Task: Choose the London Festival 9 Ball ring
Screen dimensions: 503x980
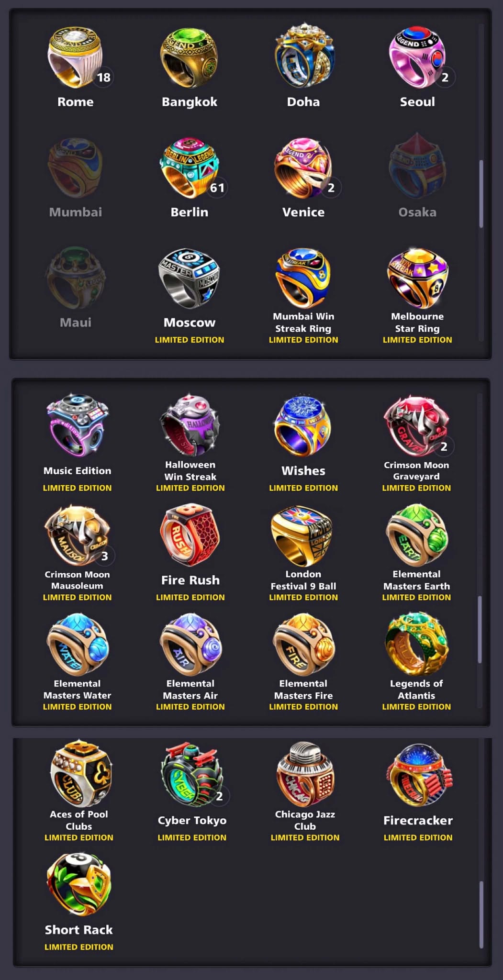Action: (303, 535)
